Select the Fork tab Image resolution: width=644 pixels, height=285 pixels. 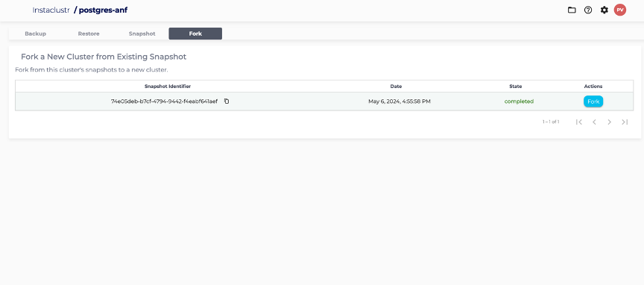click(x=195, y=34)
